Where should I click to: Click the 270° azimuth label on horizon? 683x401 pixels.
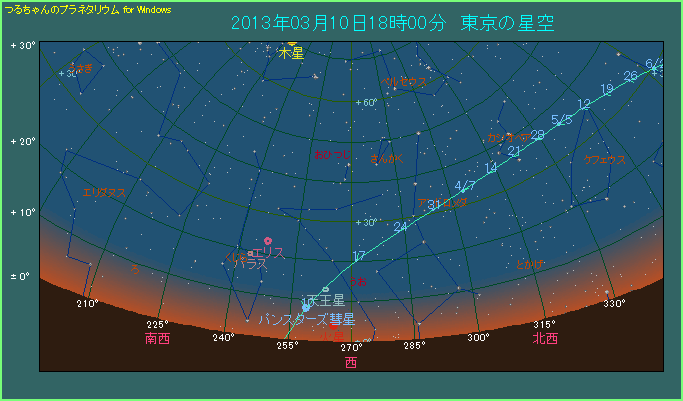(x=350, y=348)
